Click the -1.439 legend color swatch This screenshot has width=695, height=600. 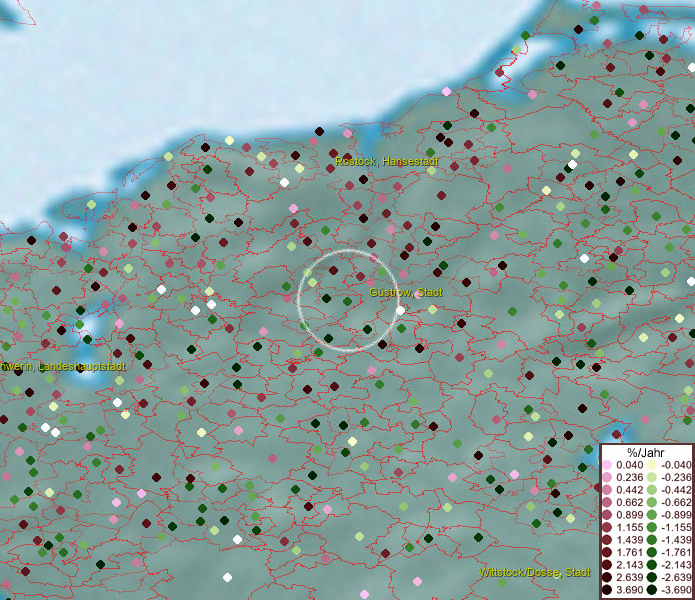[652, 540]
